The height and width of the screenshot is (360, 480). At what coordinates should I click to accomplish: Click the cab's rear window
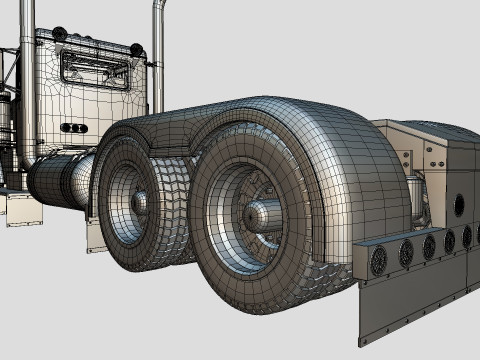point(95,70)
